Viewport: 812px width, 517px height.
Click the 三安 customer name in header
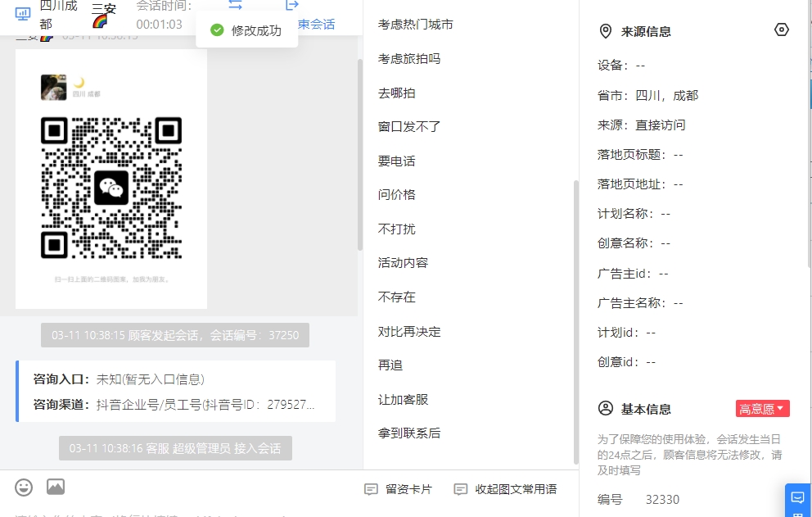[x=104, y=9]
